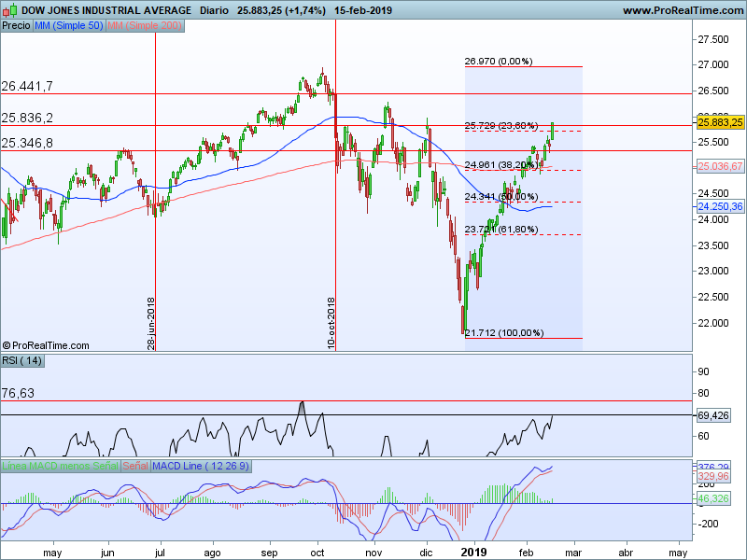The width and height of the screenshot is (747, 560).
Task: Click the 24.000 price axis label
Action: pos(713,219)
